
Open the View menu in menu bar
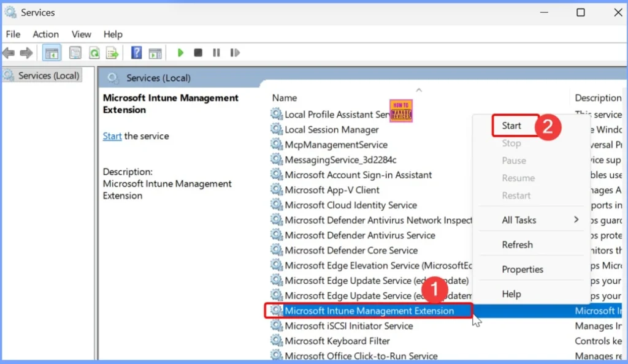point(82,34)
